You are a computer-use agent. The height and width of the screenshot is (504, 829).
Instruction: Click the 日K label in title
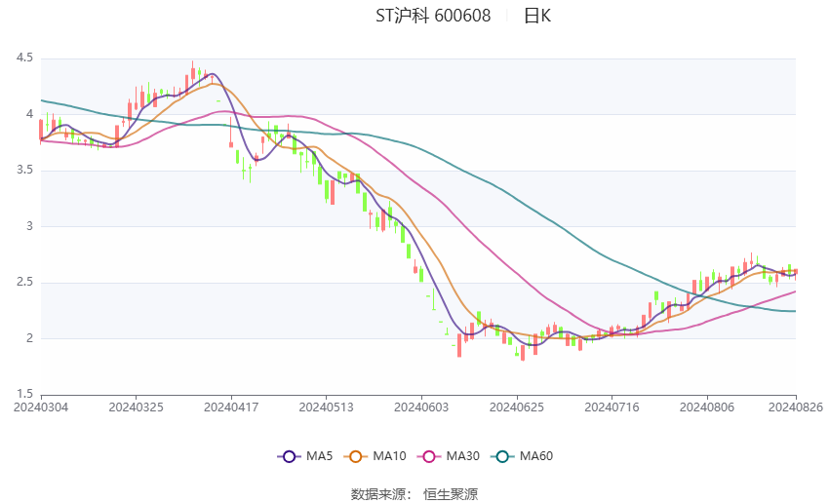537,16
